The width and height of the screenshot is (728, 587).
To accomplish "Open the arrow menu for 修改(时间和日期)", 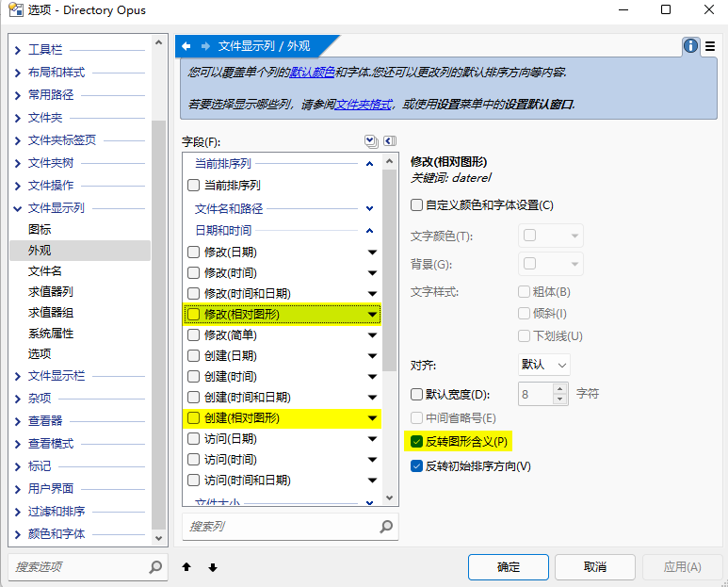I will point(372,294).
